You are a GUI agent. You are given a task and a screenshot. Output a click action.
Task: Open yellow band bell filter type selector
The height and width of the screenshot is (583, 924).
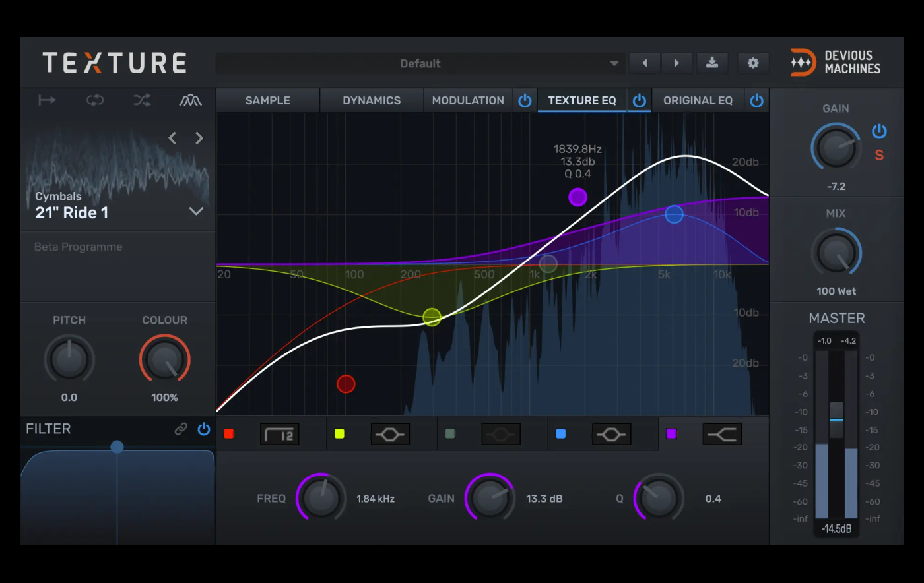coord(390,434)
